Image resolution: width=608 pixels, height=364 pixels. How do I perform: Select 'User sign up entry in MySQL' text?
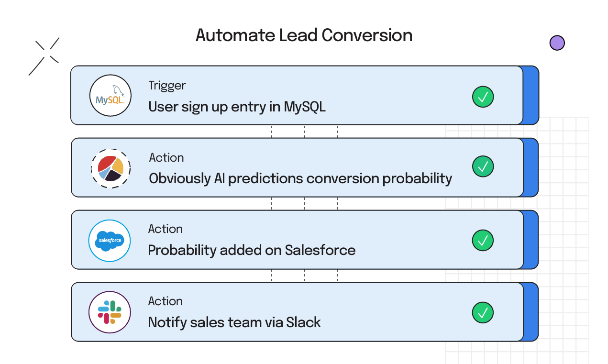point(237,107)
